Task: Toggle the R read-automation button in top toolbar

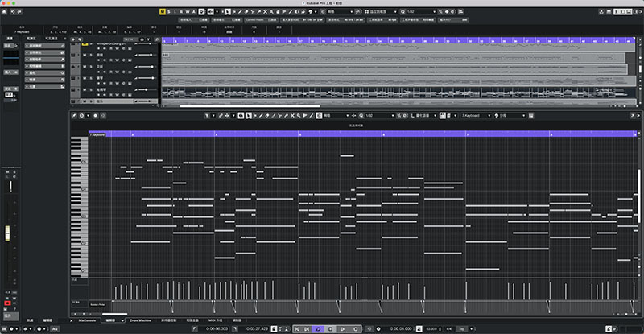Action: (181, 12)
